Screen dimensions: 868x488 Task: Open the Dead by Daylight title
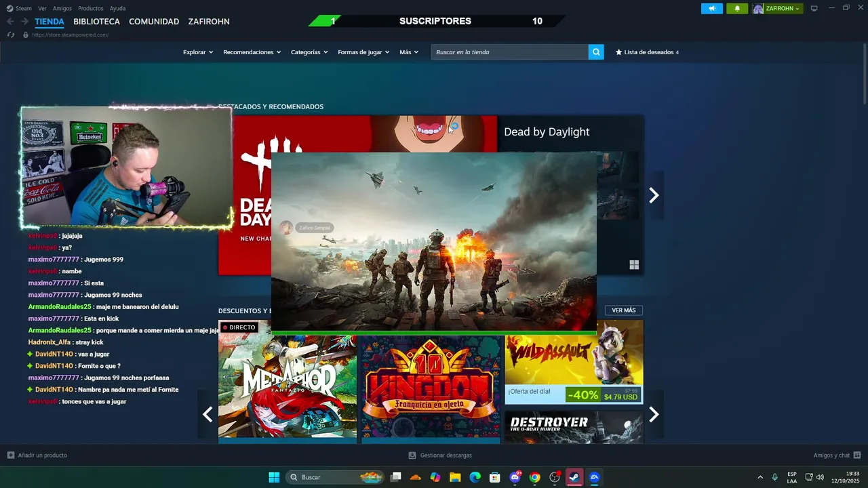click(x=547, y=131)
